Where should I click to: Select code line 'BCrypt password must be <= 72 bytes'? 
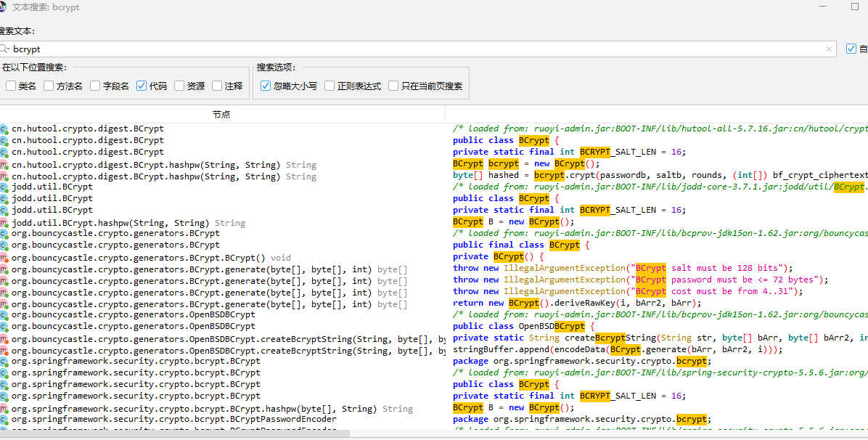(641, 280)
